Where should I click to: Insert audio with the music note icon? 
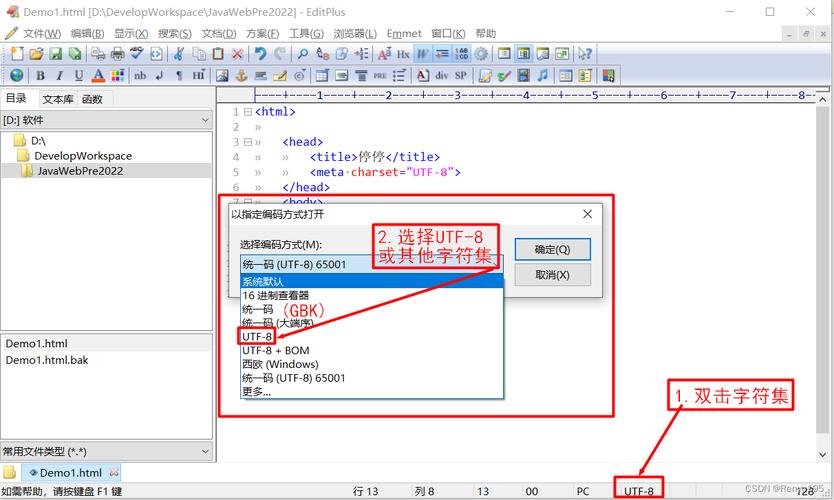tap(542, 75)
